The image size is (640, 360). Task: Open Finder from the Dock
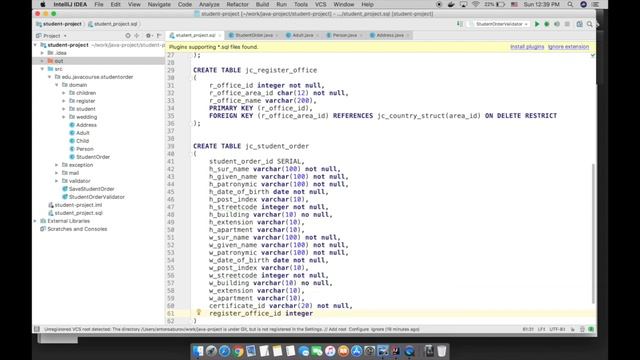(x=198, y=351)
